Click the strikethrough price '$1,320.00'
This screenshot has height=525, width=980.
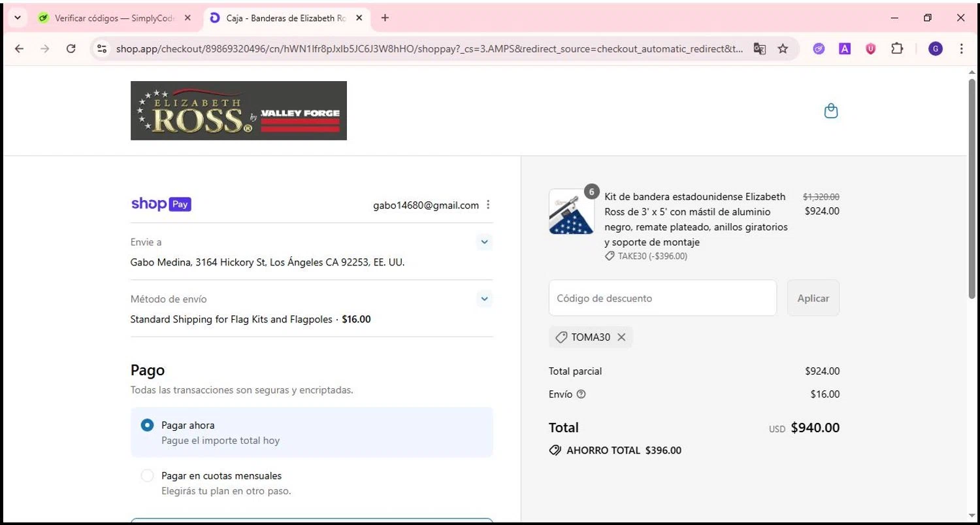[821, 196]
